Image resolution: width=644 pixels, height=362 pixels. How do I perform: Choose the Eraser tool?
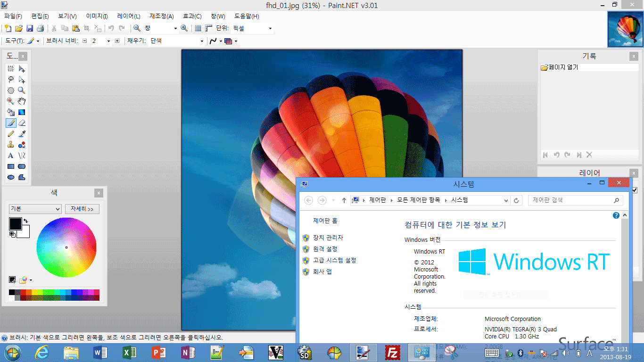pos(22,123)
